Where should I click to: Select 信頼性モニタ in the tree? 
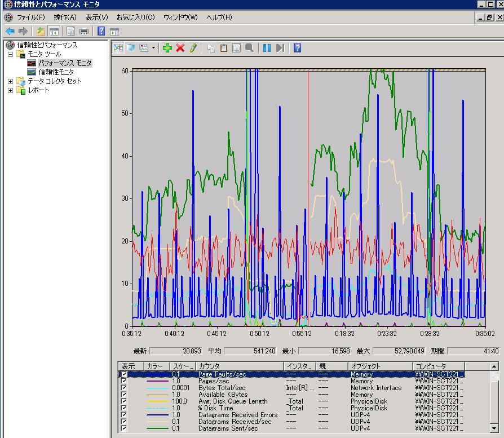[56, 72]
